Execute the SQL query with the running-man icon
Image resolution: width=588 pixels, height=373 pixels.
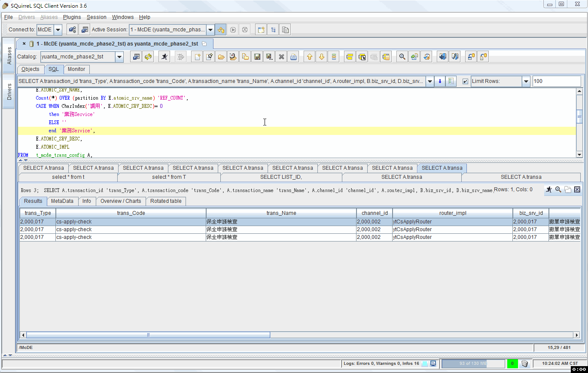coord(164,56)
